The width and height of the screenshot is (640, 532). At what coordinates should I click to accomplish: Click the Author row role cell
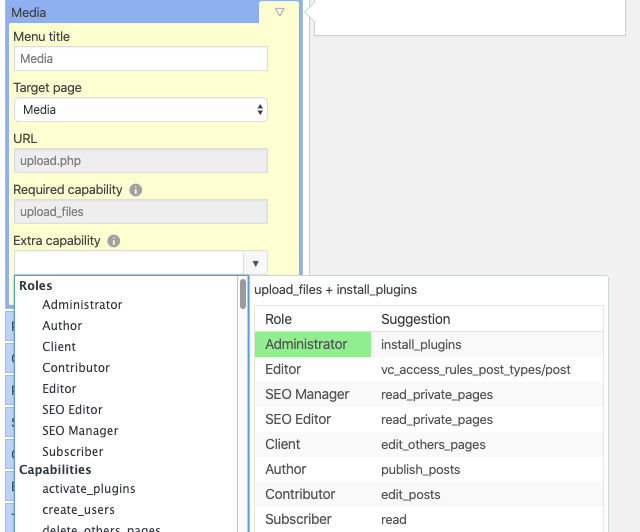pos(313,469)
